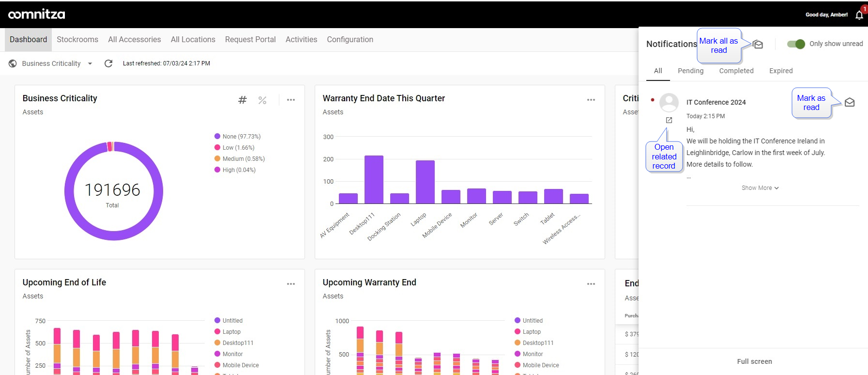Select the Completed notifications tab
868x375 pixels.
pyautogui.click(x=736, y=71)
